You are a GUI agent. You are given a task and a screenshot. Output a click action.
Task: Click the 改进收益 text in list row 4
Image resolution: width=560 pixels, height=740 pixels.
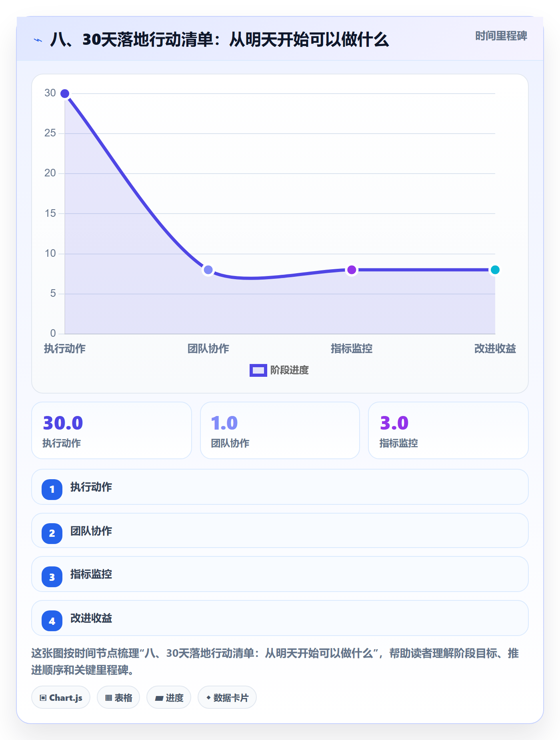point(91,618)
